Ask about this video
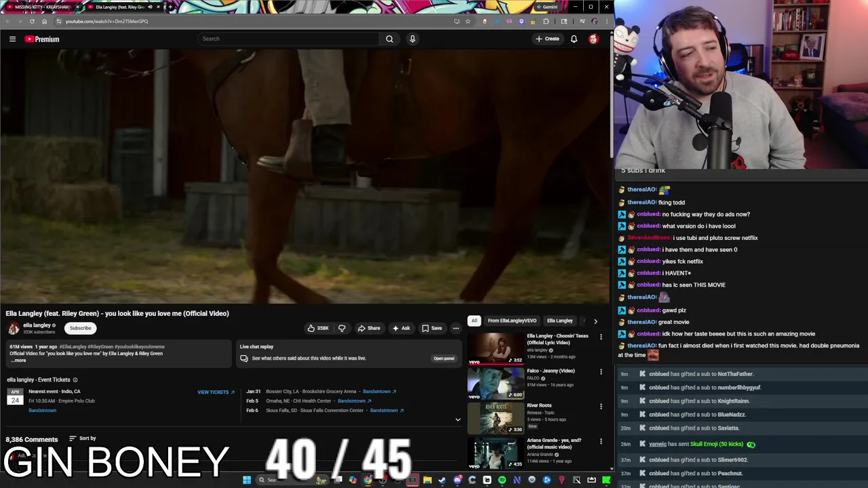 [401, 328]
